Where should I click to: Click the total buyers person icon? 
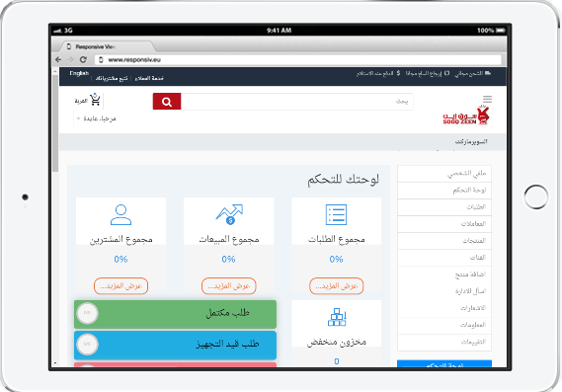pyautogui.click(x=120, y=214)
